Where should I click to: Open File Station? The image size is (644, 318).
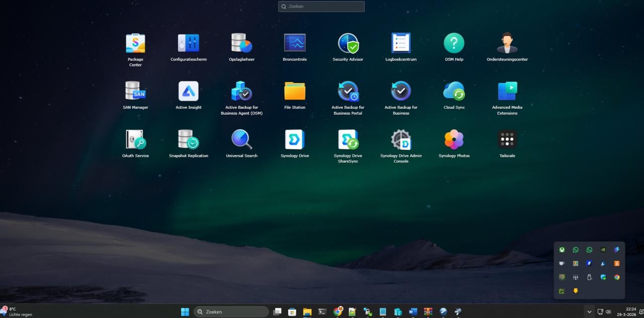tap(294, 91)
